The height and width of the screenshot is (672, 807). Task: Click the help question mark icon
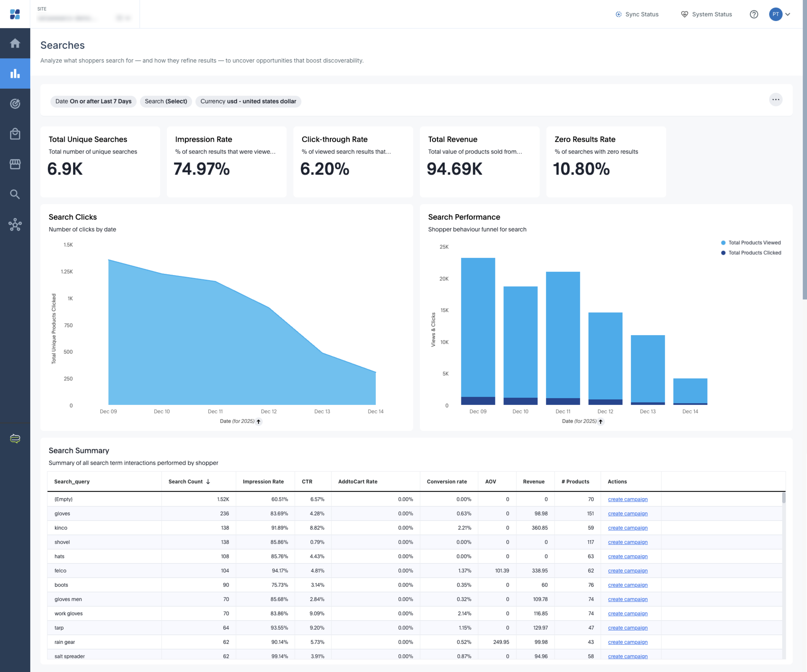[x=754, y=14]
